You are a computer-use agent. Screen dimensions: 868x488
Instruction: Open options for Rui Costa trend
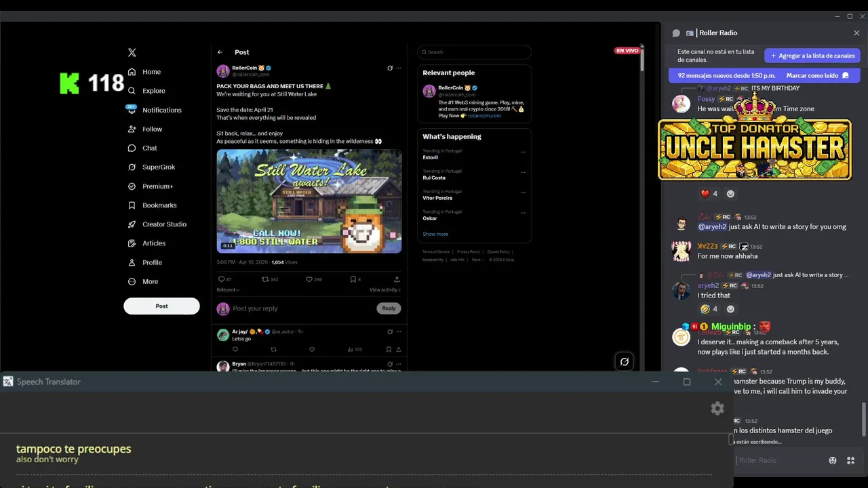pos(523,172)
